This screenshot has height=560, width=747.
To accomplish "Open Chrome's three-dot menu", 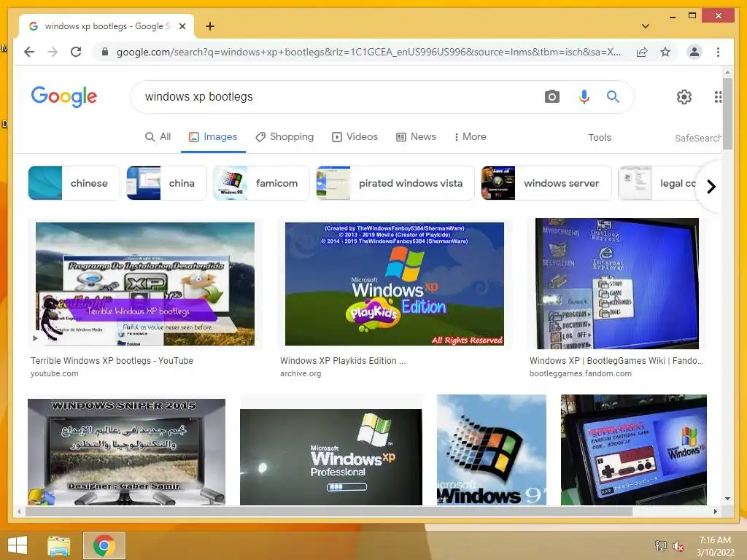I will point(718,52).
